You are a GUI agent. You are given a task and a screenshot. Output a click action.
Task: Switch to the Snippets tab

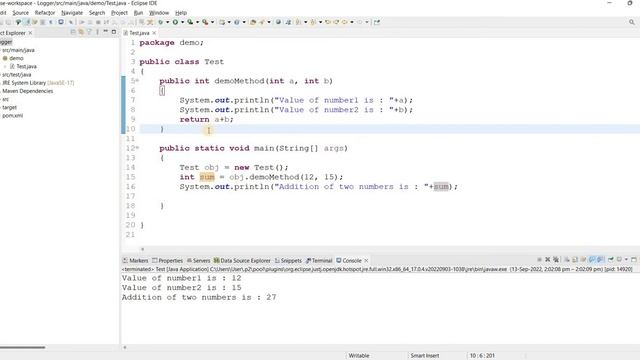click(x=288, y=260)
